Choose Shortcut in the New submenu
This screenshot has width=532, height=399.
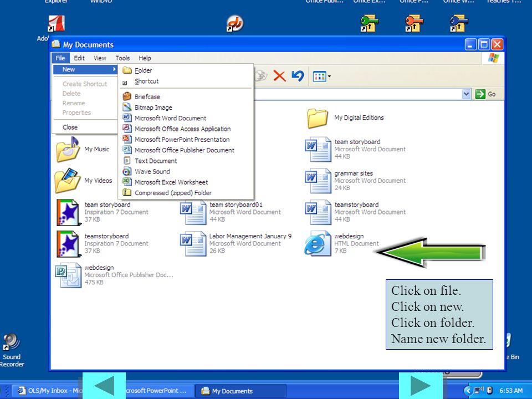tap(186, 81)
